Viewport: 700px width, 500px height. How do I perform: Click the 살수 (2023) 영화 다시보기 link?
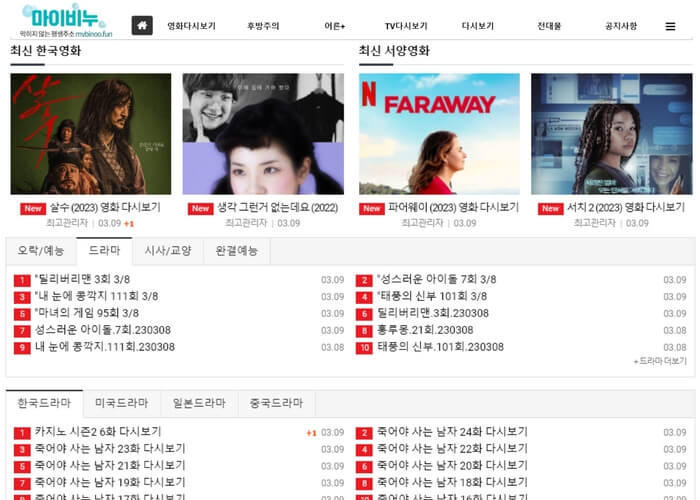point(105,208)
